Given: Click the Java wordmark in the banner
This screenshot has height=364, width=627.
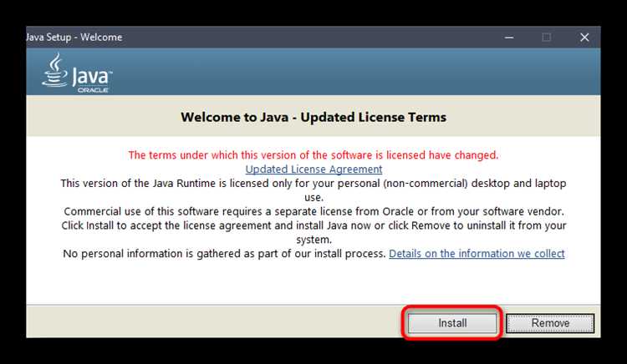Looking at the screenshot, I should [90, 77].
